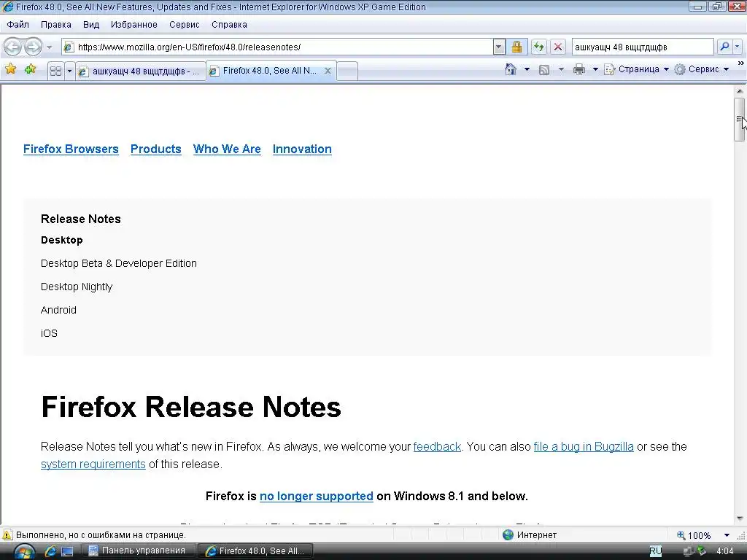Open the Вид menu
The image size is (747, 560).
(91, 24)
